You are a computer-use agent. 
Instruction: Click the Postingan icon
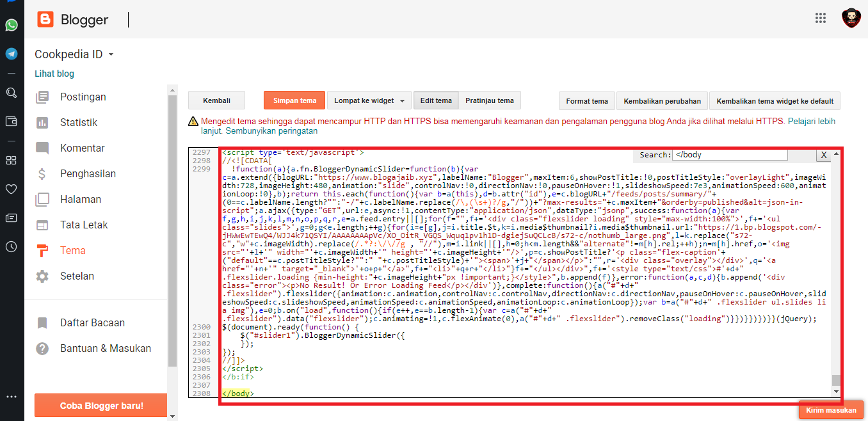pyautogui.click(x=42, y=97)
